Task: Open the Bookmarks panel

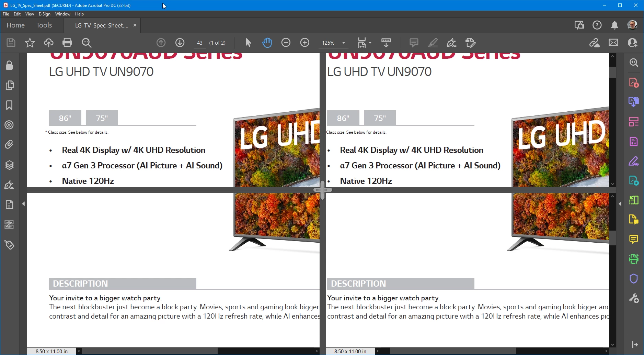Action: pos(9,105)
